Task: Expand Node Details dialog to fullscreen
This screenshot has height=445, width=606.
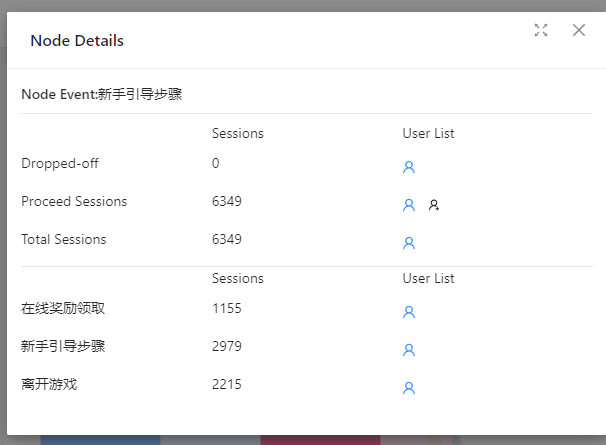Action: (x=541, y=30)
